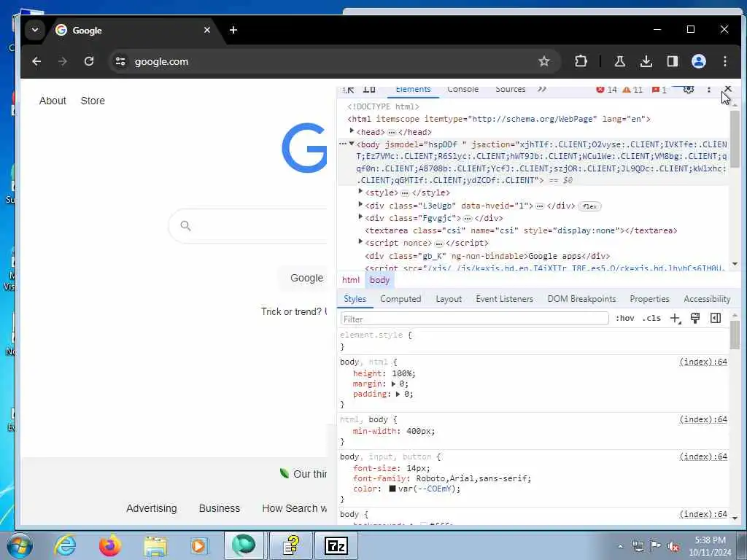Viewport: 747px width, 560px height.
Task: Open the Downloads icon in Chrome toolbar
Action: (646, 61)
